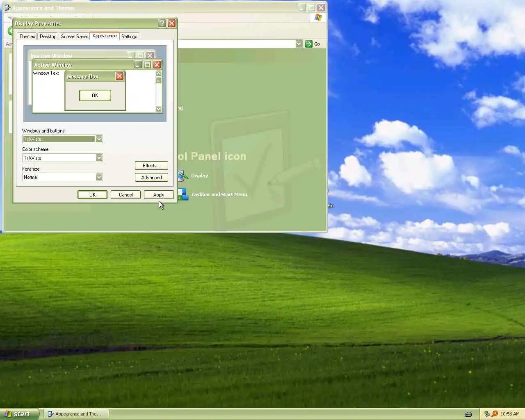Maximize the Appearance and Themes window
Viewport: 525px width, 420px height.
pyautogui.click(x=311, y=7)
